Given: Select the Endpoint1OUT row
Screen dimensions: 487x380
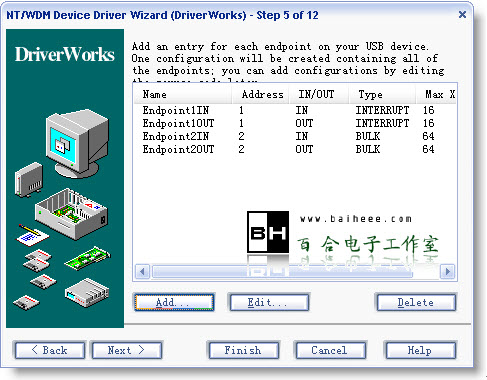Looking at the screenshot, I should [295, 123].
